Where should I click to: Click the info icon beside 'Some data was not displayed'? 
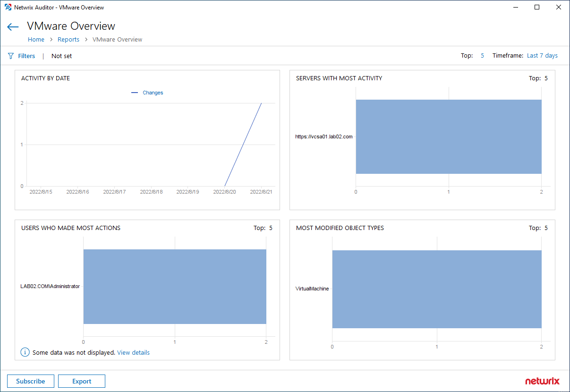(x=25, y=352)
